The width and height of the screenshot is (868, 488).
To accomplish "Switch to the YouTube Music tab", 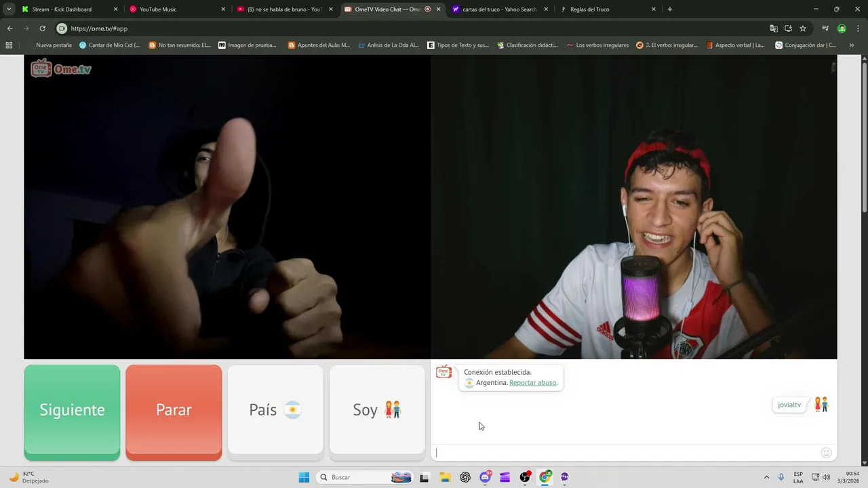I will pos(176,9).
